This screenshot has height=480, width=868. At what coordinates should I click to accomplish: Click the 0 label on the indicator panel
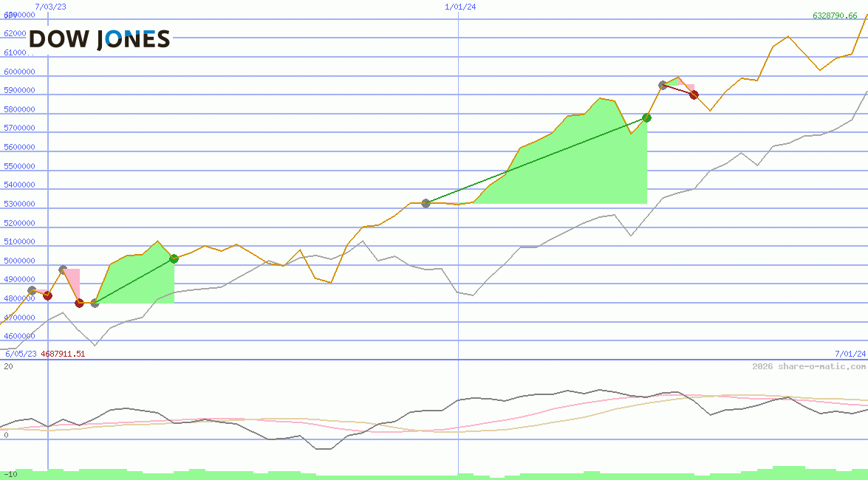point(6,435)
